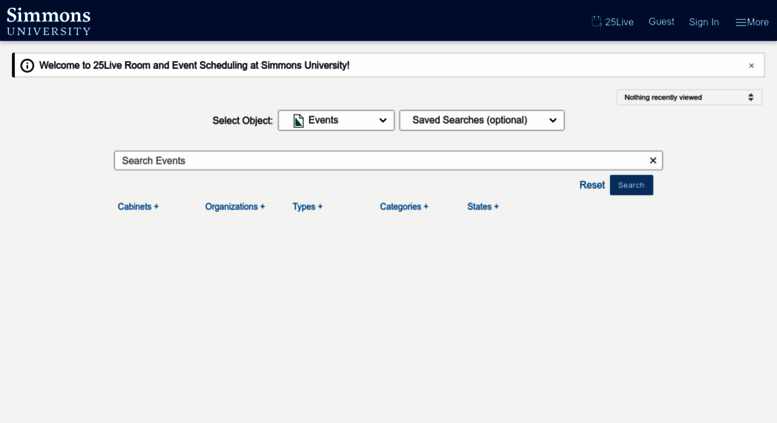Viewport: 777px width, 423px height.
Task: Open the Saved Searches dropdown
Action: point(482,120)
